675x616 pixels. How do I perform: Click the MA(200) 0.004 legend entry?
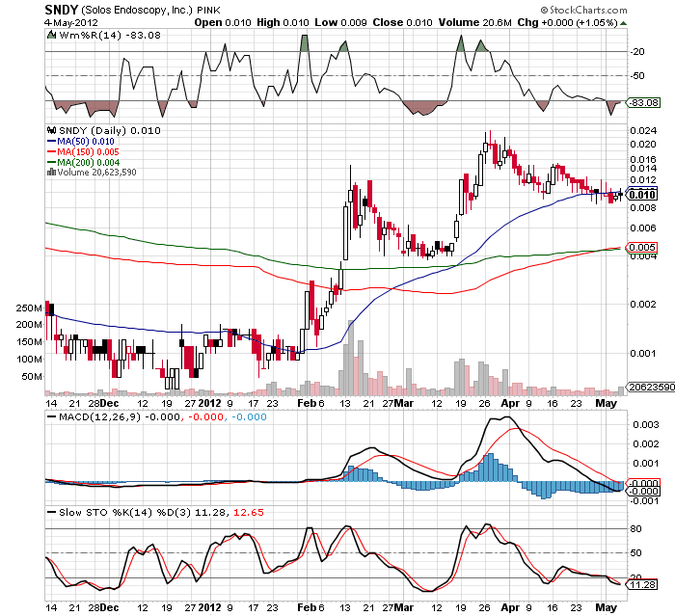point(83,162)
